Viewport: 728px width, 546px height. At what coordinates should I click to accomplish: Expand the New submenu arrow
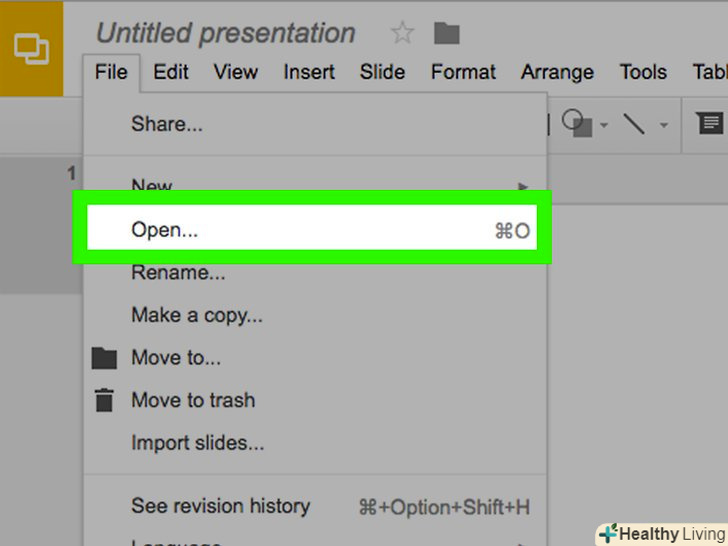[x=522, y=186]
